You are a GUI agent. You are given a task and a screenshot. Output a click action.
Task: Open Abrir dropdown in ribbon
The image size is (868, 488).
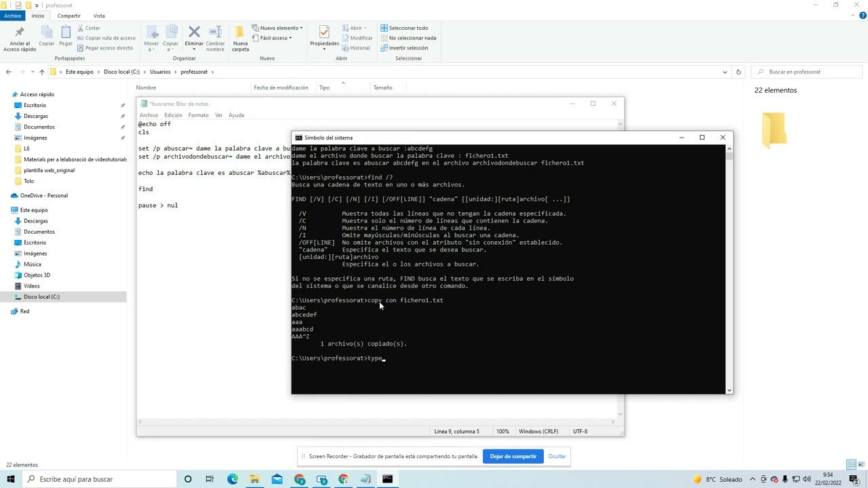(353, 28)
